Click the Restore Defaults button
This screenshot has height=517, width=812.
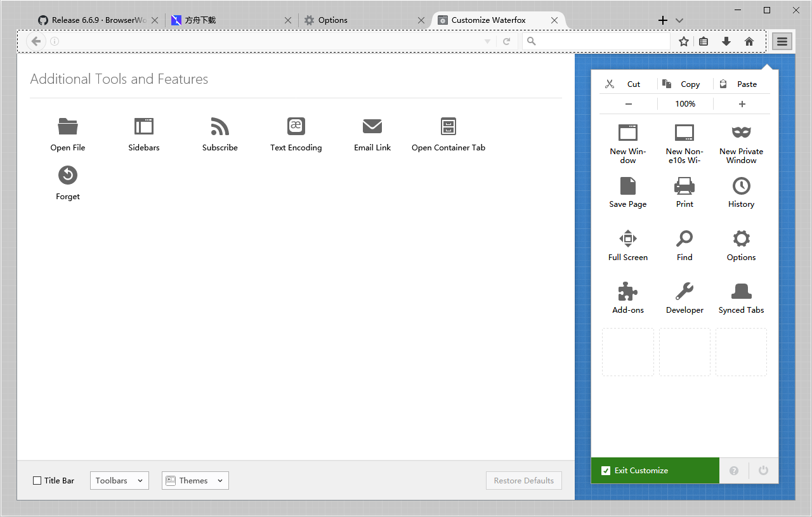(523, 480)
